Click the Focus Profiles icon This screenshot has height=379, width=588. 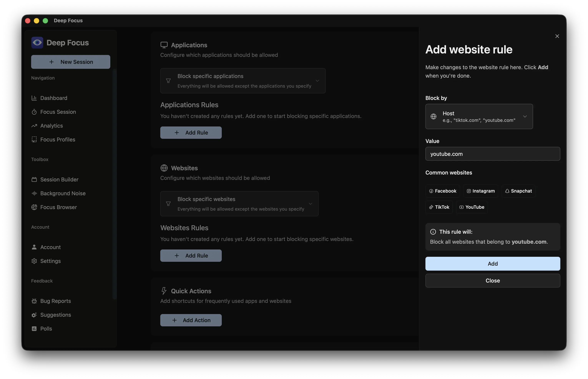pos(34,140)
